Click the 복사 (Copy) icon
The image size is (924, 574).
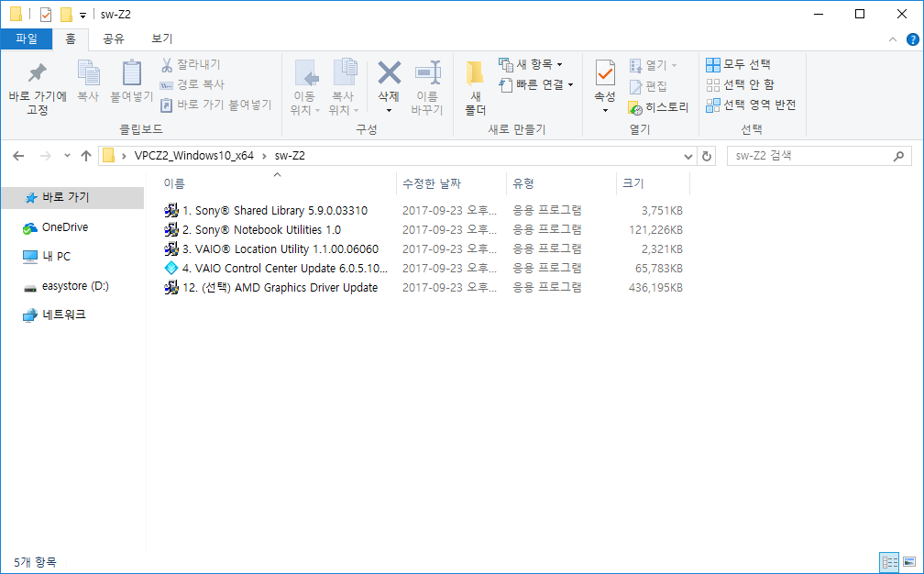(87, 81)
